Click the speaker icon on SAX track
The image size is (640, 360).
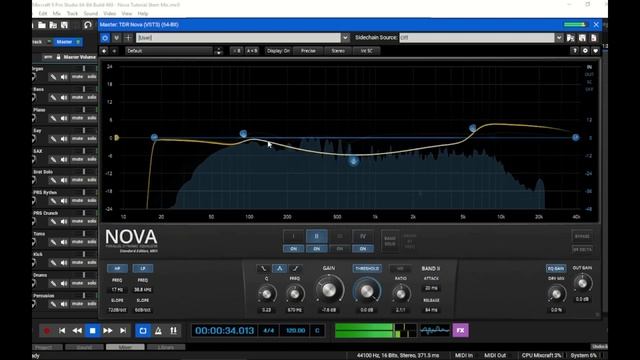pyautogui.click(x=64, y=160)
